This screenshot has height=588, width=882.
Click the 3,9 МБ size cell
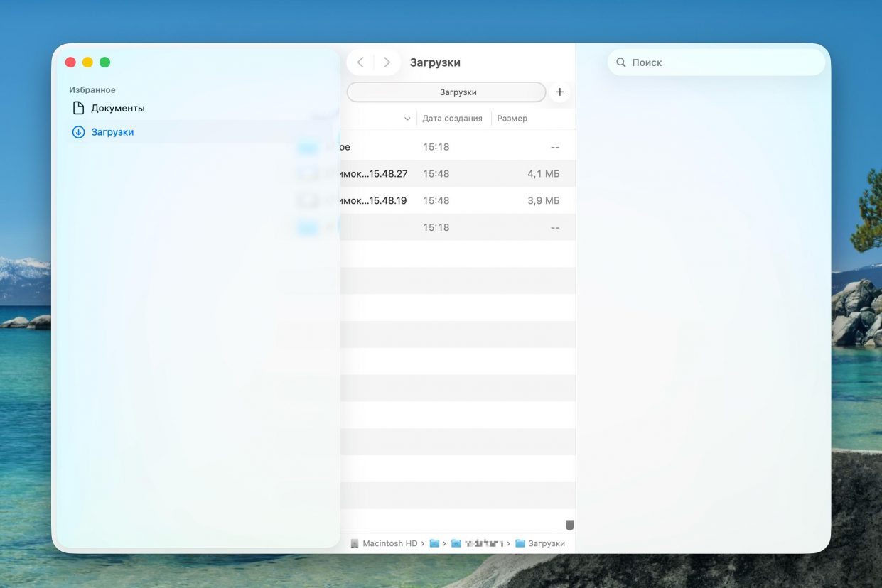pos(543,200)
